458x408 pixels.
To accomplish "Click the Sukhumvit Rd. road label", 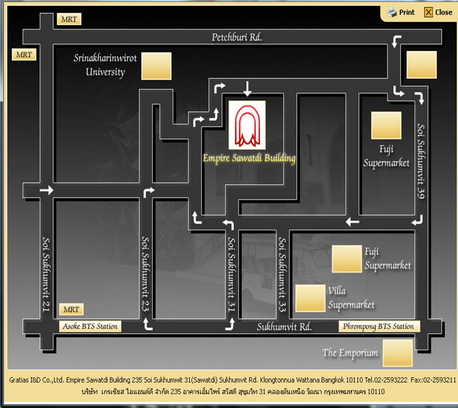I will 284,327.
